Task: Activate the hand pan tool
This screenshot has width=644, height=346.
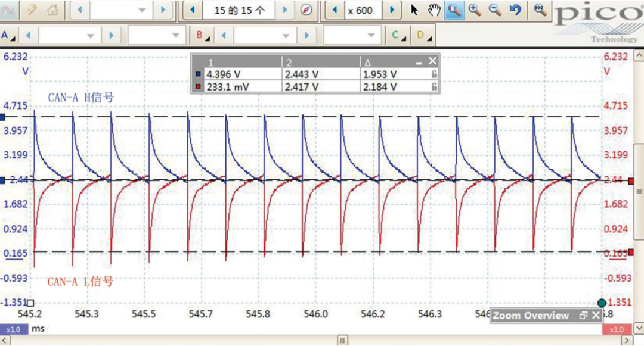Action: coord(435,10)
